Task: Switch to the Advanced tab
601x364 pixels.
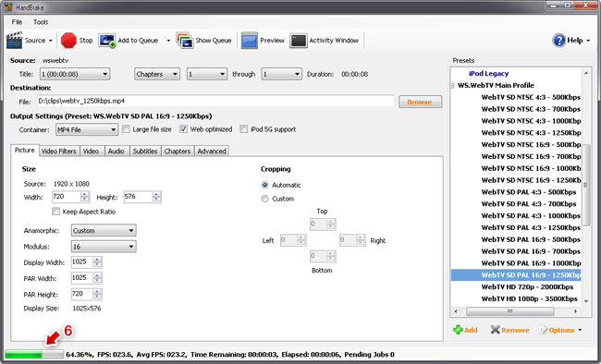Action: (212, 152)
